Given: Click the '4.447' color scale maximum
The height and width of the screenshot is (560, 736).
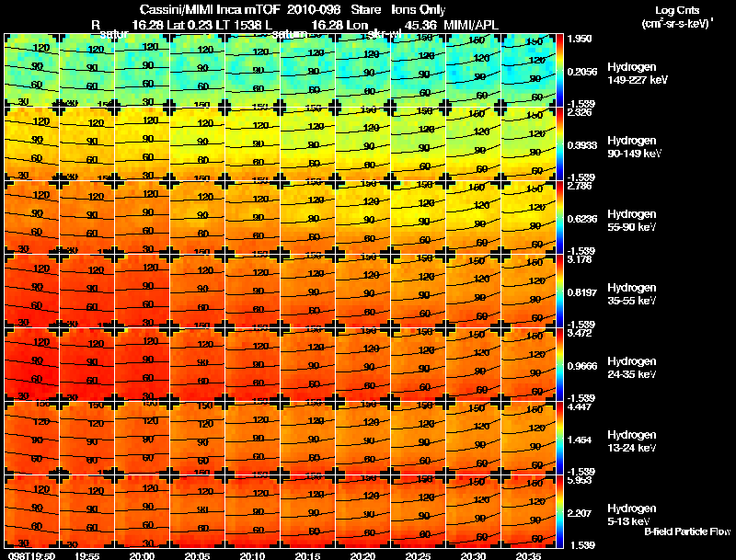Looking at the screenshot, I should coord(580,406).
